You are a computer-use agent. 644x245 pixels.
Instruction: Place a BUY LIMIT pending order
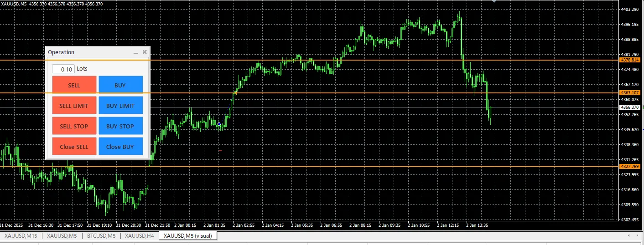click(x=120, y=105)
